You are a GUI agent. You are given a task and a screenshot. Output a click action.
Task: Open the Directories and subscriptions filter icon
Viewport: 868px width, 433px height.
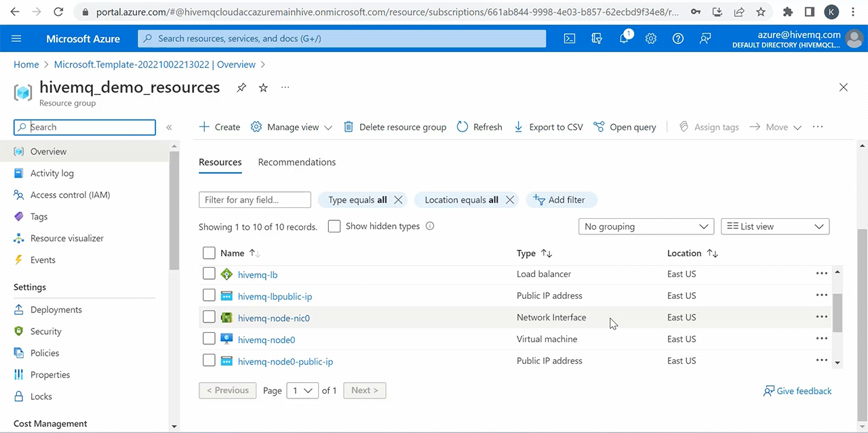597,39
